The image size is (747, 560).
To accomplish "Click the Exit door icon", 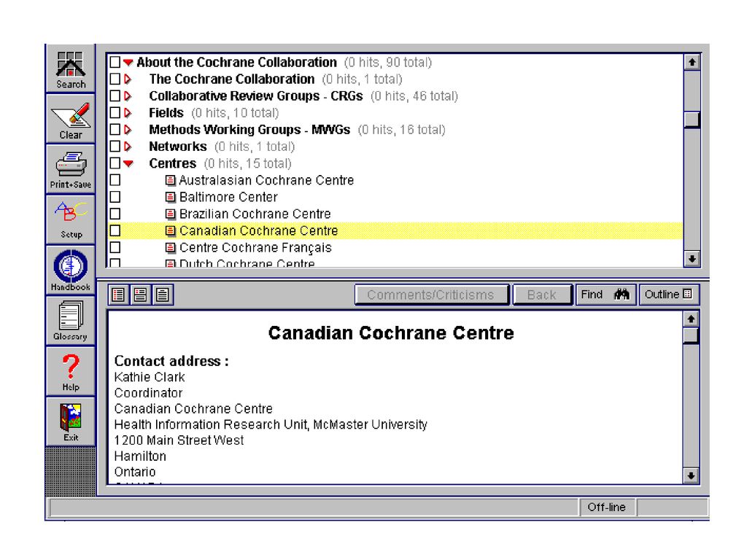I will pyautogui.click(x=71, y=422).
